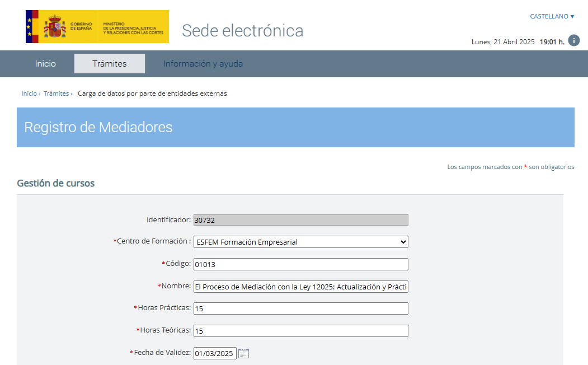Viewport: 588px width, 365px height.
Task: Click into the Nombre text field
Action: pyautogui.click(x=300, y=287)
